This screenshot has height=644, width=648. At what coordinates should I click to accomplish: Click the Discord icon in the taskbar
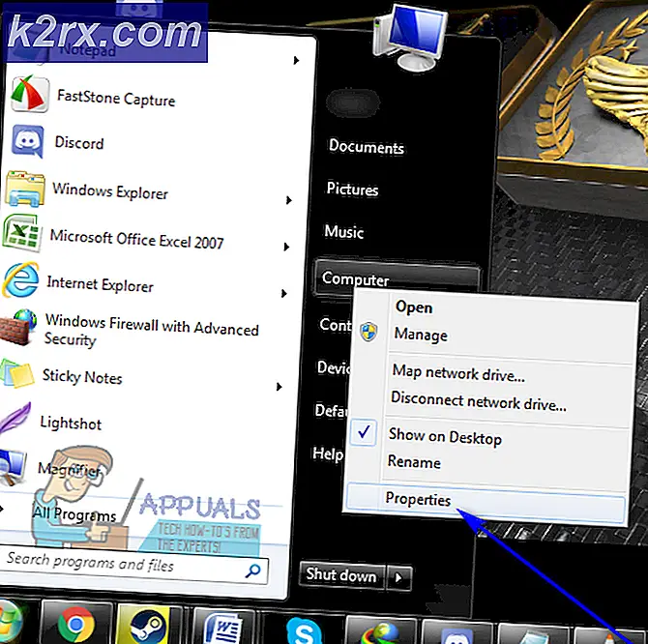point(457,635)
